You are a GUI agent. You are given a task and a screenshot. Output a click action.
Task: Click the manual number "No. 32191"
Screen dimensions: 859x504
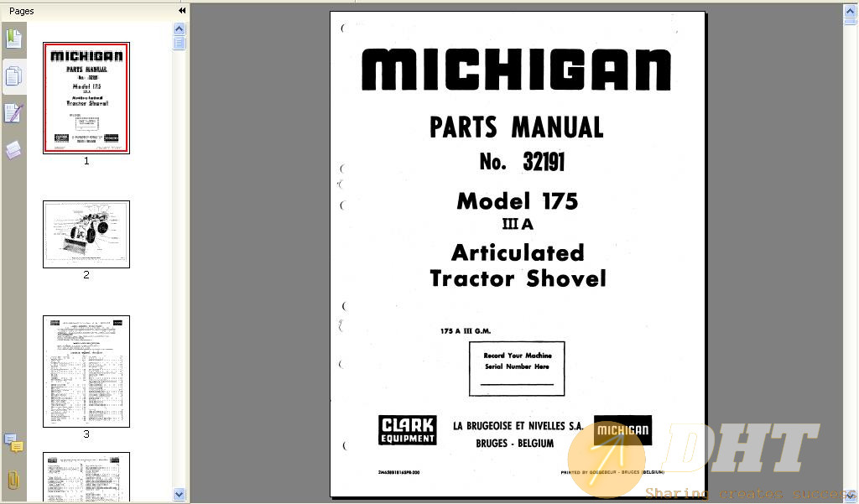point(522,162)
